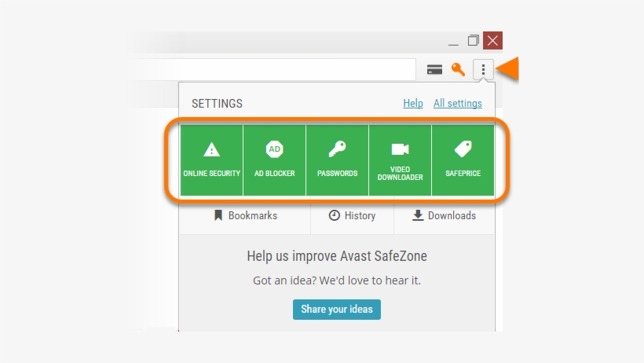This screenshot has height=363, width=644.
Task: Click the Help link
Action: (x=413, y=103)
